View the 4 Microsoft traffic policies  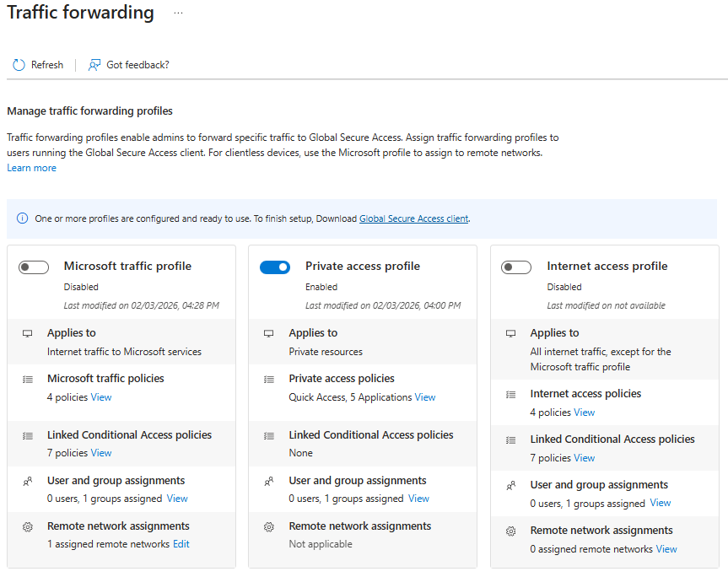pos(101,397)
